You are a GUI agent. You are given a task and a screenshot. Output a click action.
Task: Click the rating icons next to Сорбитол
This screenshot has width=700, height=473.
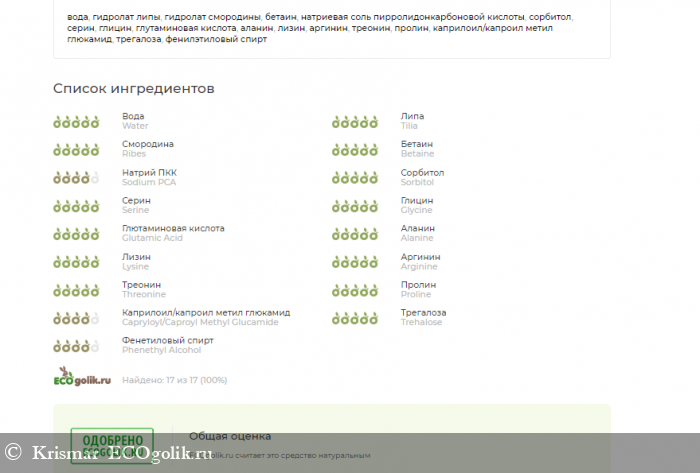[x=354, y=178]
